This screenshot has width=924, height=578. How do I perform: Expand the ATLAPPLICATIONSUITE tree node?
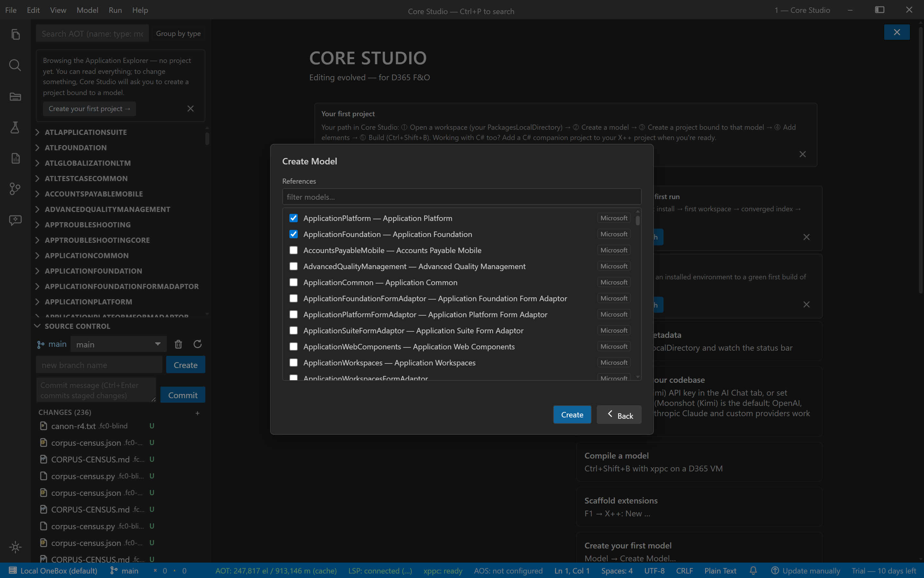point(38,132)
